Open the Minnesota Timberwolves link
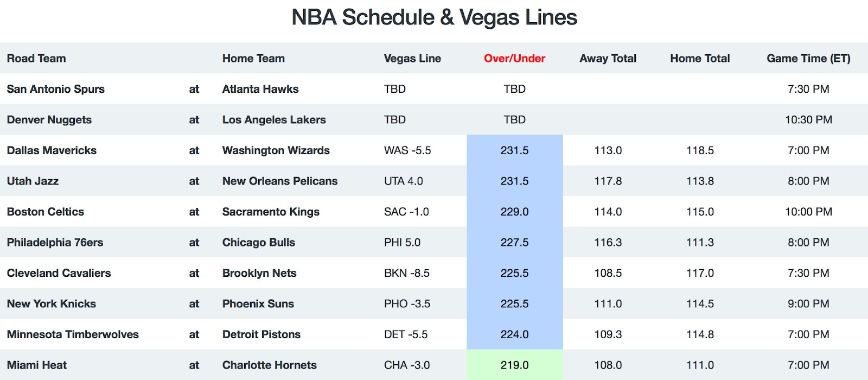The image size is (868, 380). pyautogui.click(x=73, y=334)
